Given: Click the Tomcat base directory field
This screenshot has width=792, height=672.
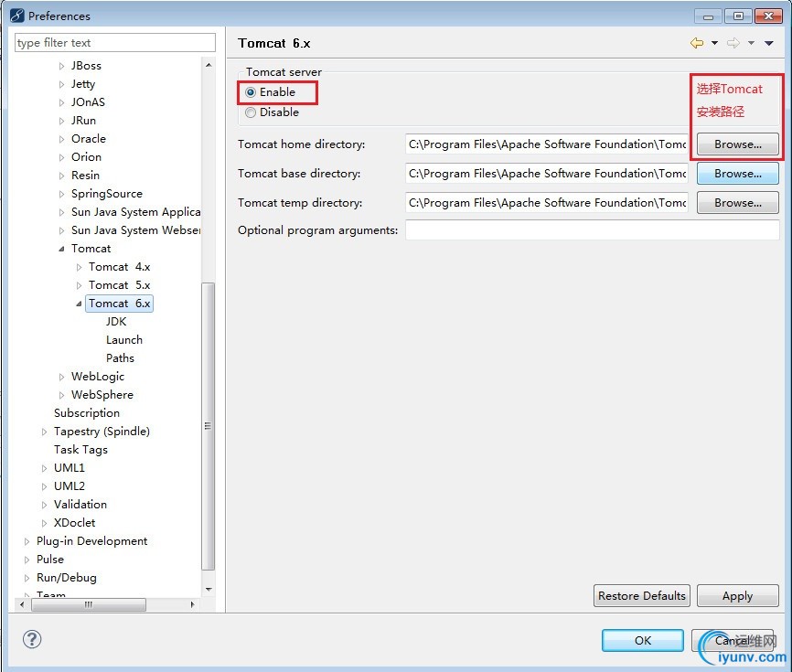Looking at the screenshot, I should coord(547,174).
